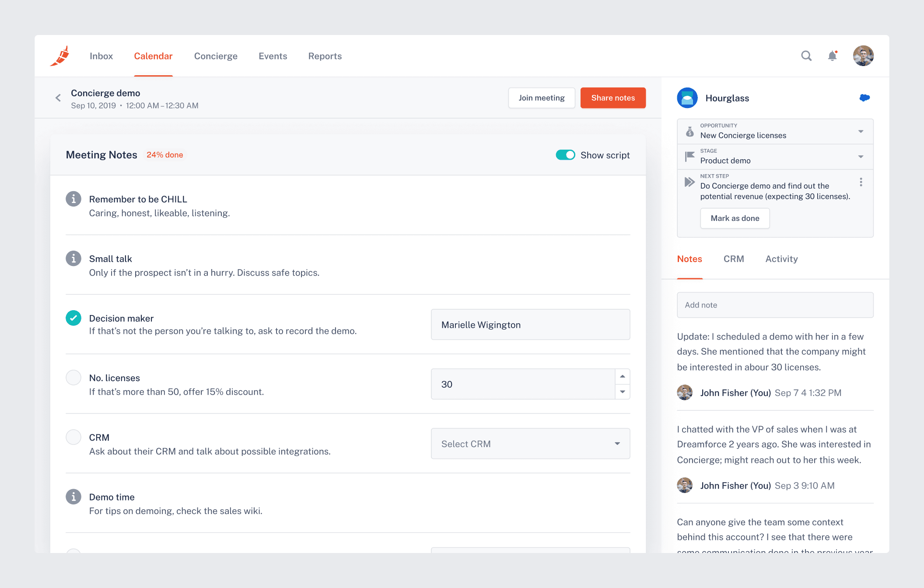Open the next step three-dot menu
The height and width of the screenshot is (588, 924).
[x=861, y=182]
